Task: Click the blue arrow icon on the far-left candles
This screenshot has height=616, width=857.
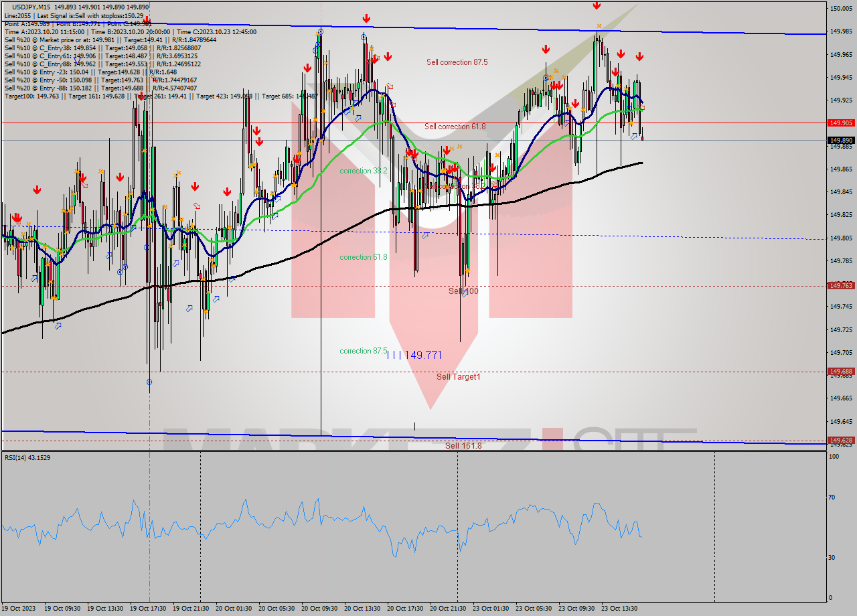Action: click(35, 277)
